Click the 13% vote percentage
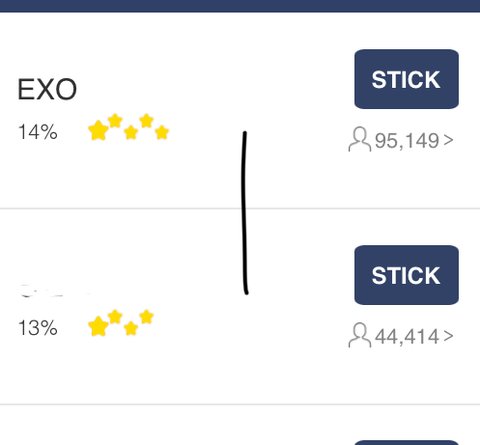This screenshot has width=480, height=445. coord(38,328)
